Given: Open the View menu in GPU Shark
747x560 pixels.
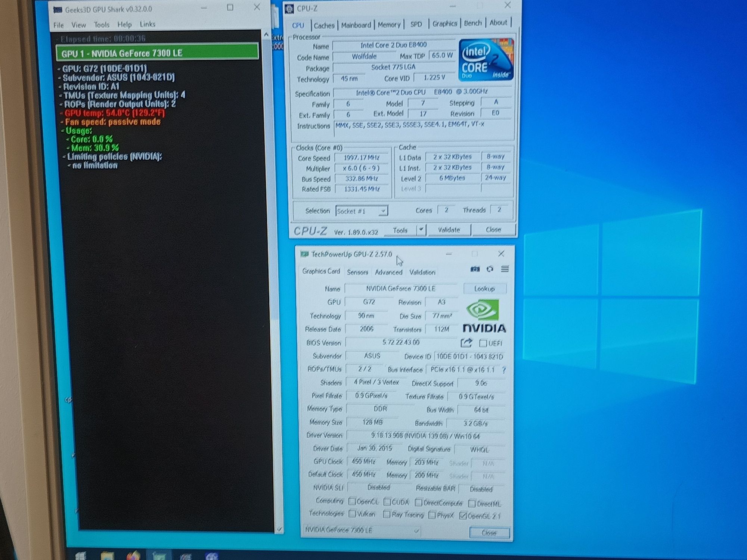Looking at the screenshot, I should [x=78, y=25].
